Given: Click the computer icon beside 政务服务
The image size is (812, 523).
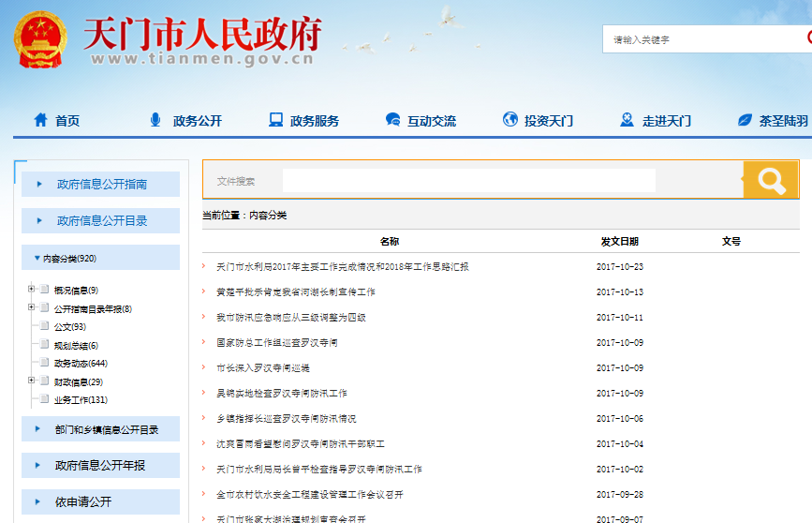Looking at the screenshot, I should tap(275, 120).
